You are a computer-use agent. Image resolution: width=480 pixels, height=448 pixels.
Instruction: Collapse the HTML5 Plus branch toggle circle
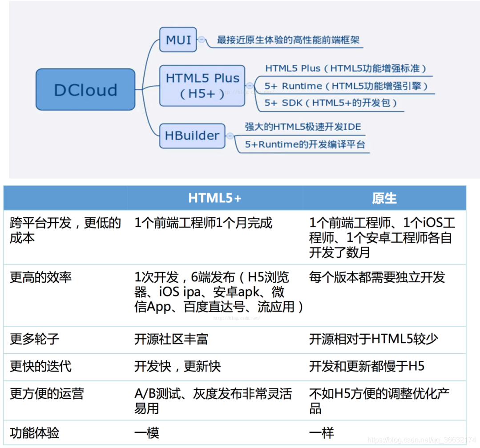coord(250,86)
